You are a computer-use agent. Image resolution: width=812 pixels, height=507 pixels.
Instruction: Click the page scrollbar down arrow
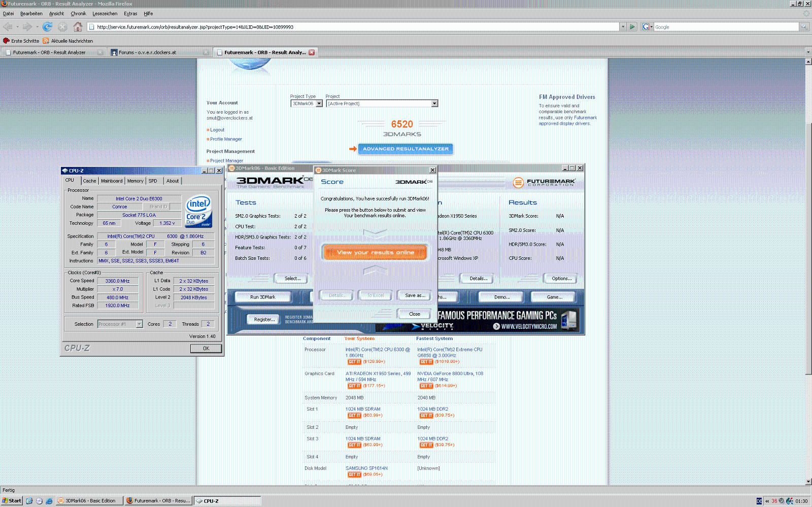tap(808, 482)
